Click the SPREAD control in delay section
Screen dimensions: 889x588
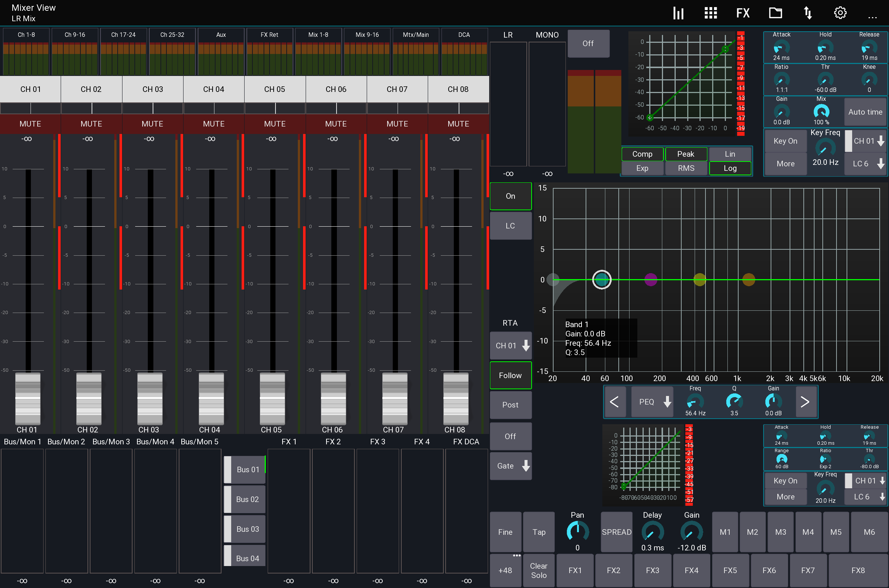point(616,532)
